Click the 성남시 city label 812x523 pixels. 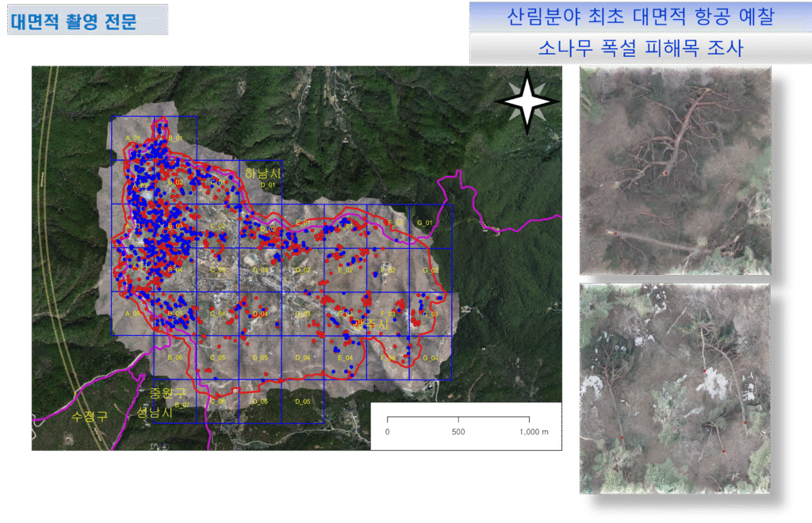coord(155,413)
